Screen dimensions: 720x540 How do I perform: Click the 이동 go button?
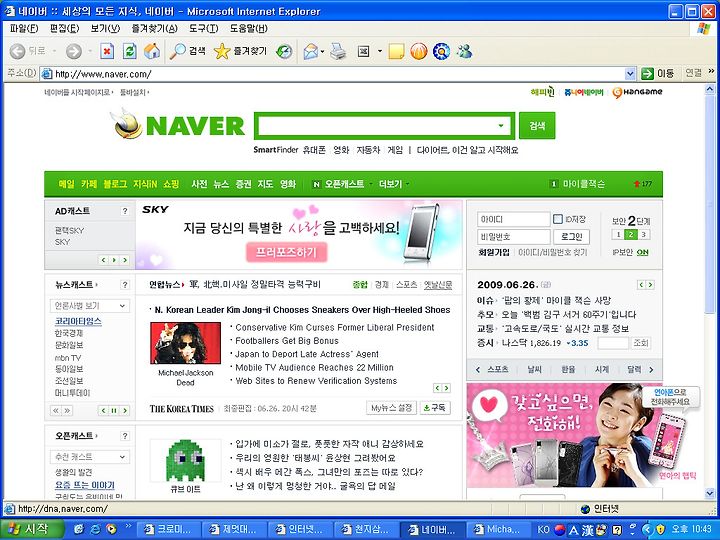coord(658,73)
